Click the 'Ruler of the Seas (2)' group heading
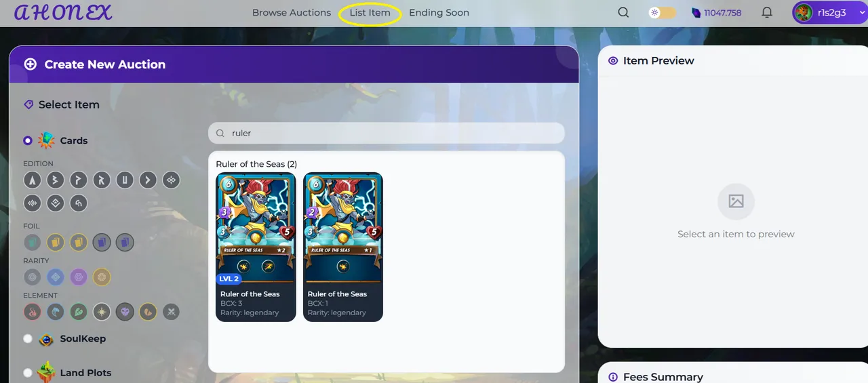The height and width of the screenshot is (383, 868). point(256,164)
